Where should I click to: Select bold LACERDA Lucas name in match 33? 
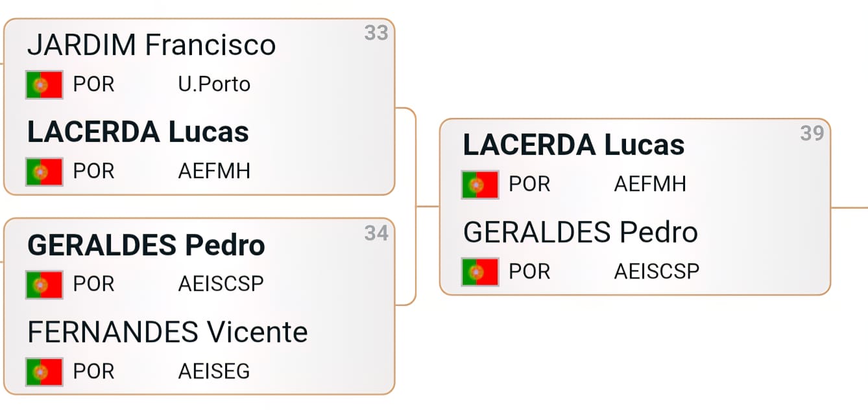click(138, 132)
